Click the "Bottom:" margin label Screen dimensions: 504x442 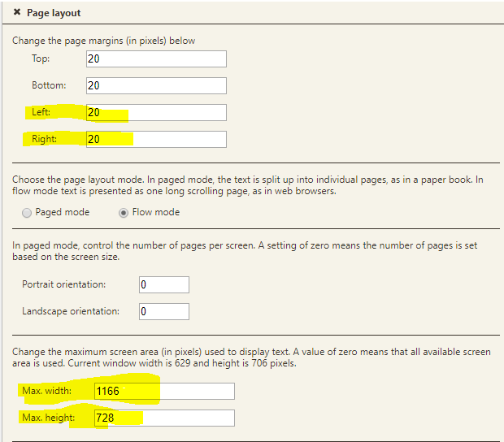point(49,85)
